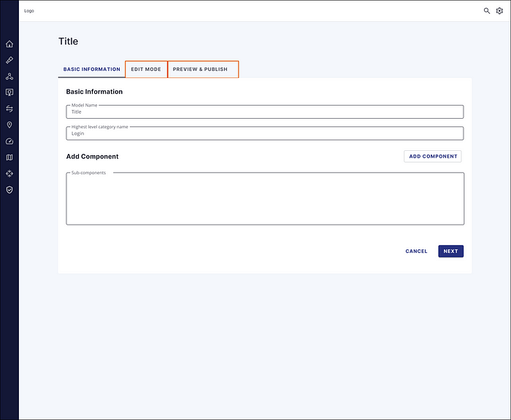
Task: Click the Cancel button
Action: (x=416, y=252)
